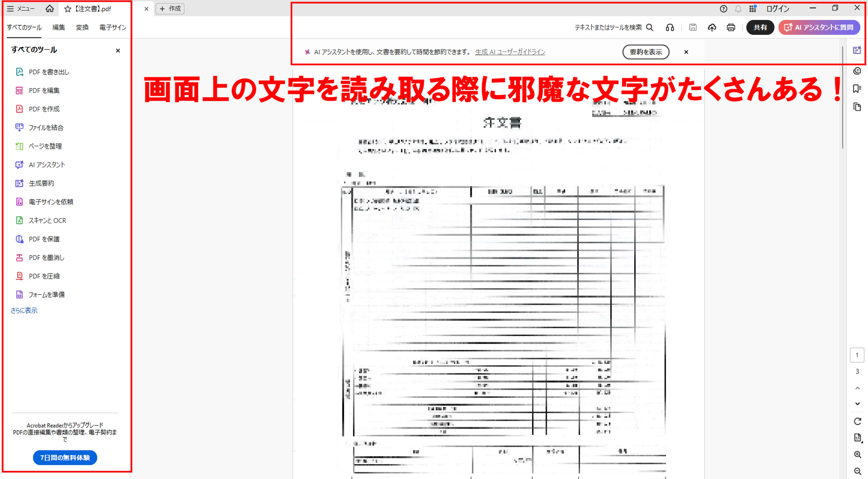
Task: Open generative summary icon in right rail
Action: coord(857,50)
